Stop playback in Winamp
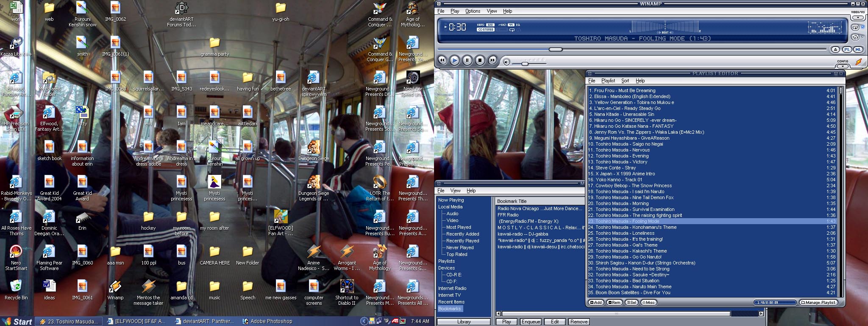 point(480,60)
